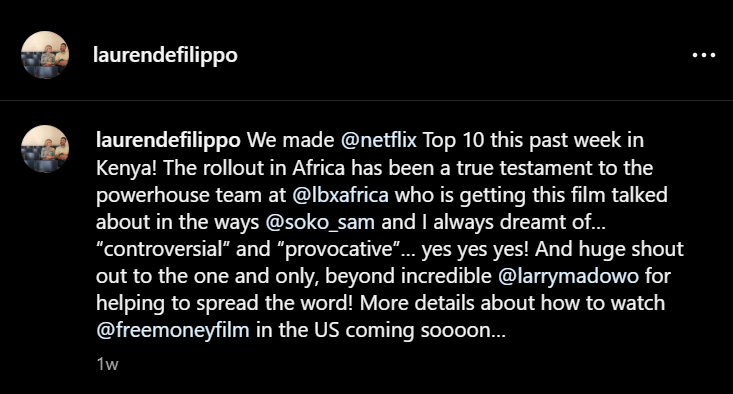Open the @freemoneyfilm tagged account
The image size is (733, 394).
coord(173,330)
